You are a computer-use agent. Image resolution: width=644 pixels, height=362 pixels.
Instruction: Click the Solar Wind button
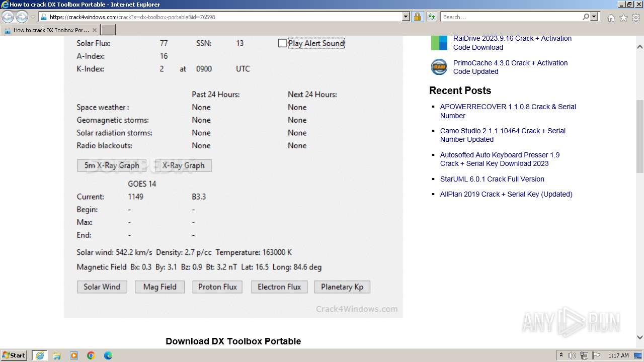click(x=102, y=287)
